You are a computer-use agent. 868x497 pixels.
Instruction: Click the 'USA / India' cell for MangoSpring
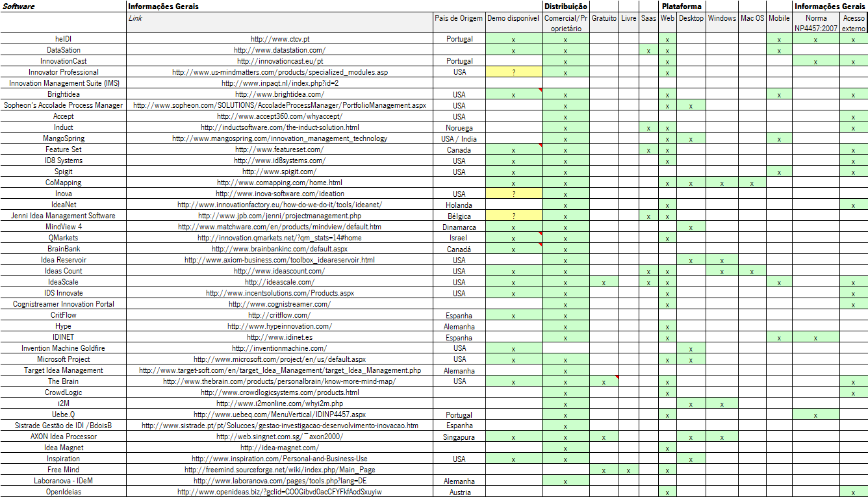point(459,138)
